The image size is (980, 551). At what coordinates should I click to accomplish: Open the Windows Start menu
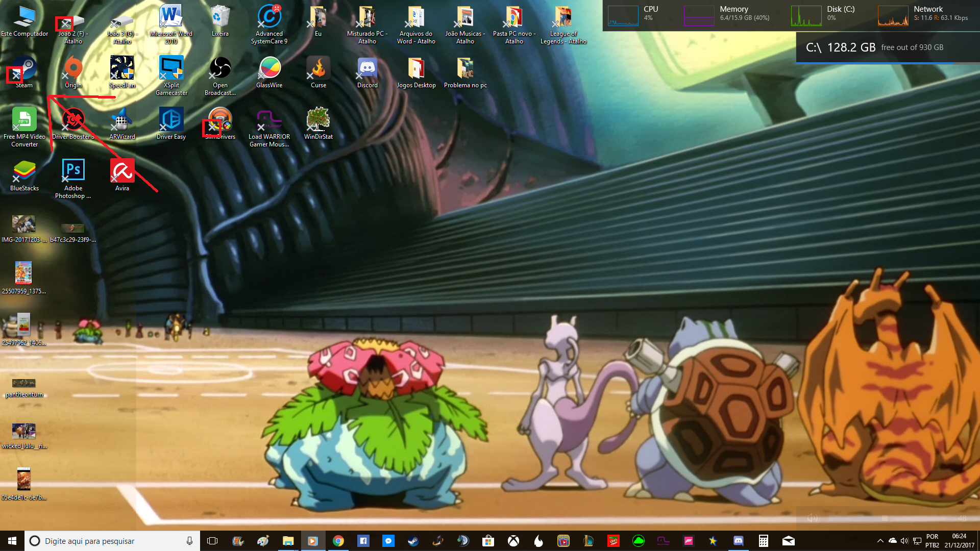click(12, 541)
